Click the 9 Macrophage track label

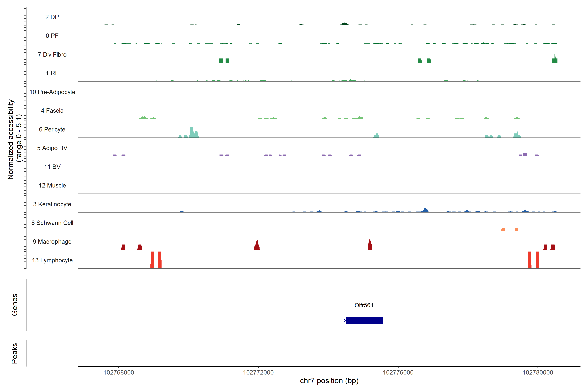coord(52,242)
